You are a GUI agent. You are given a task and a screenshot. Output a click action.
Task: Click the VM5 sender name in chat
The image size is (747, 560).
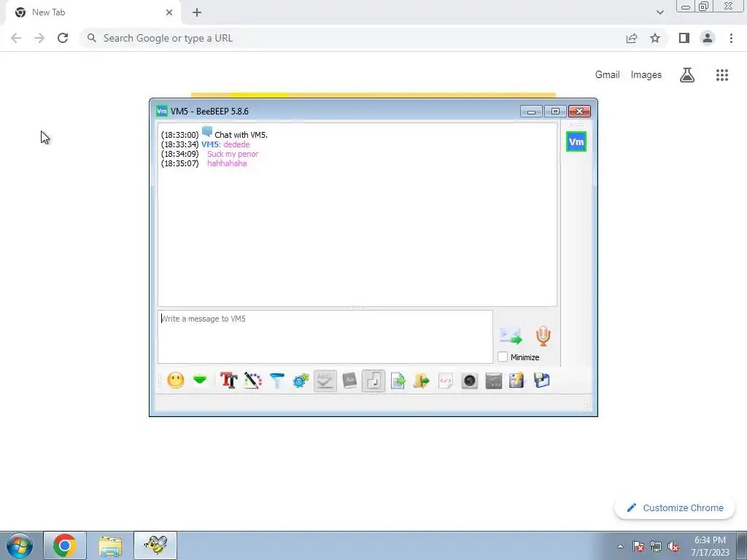(209, 144)
